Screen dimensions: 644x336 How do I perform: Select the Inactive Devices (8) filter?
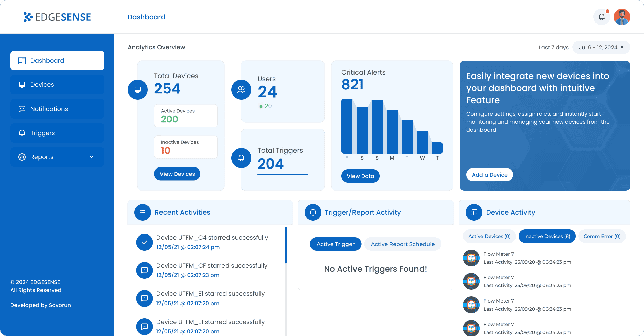tap(547, 236)
